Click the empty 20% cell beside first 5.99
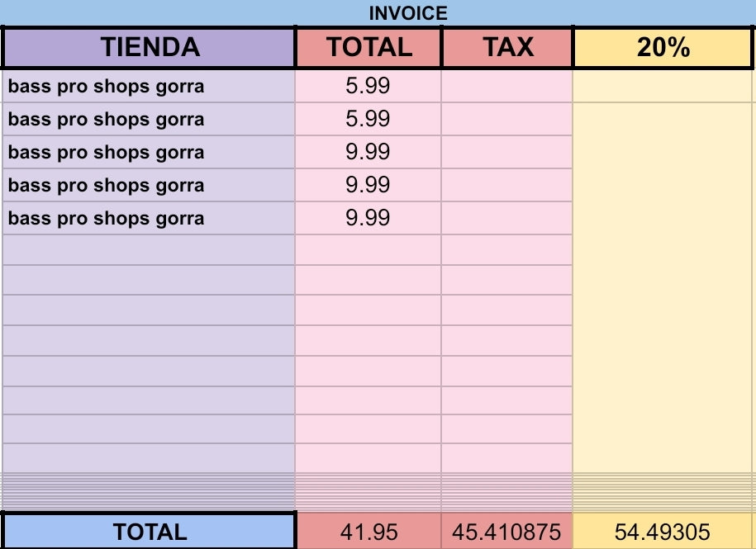Image resolution: width=756 pixels, height=549 pixels. [663, 87]
